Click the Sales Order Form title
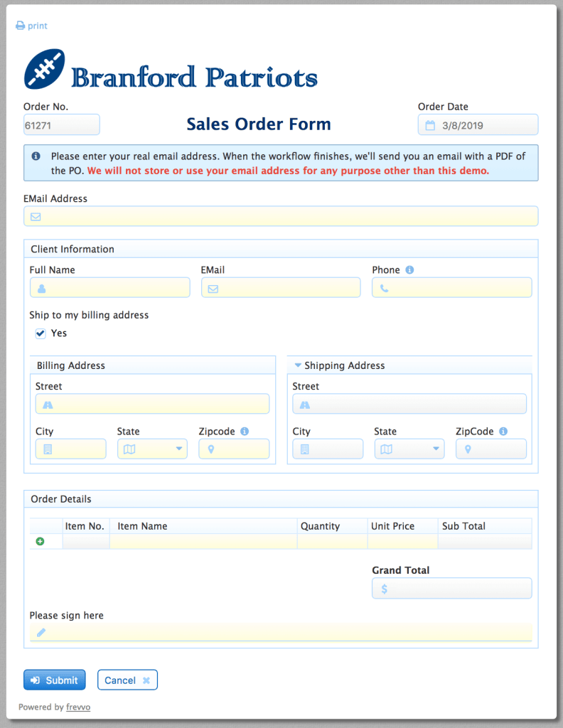The width and height of the screenshot is (563, 728). 259,124
